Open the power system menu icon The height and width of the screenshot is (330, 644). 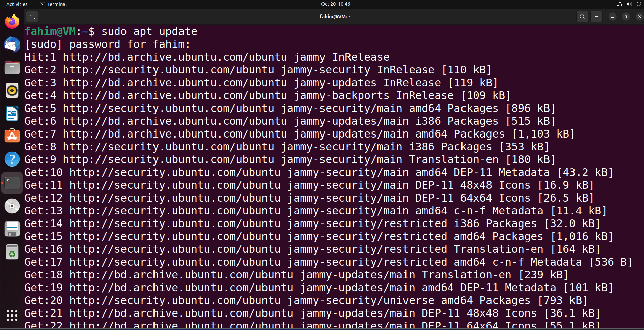pyautogui.click(x=639, y=4)
